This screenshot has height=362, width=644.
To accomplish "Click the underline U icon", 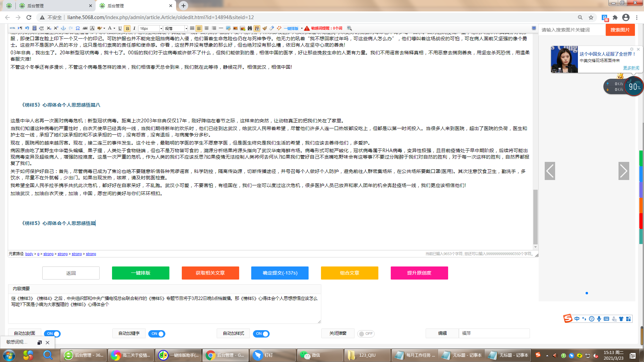I will pos(120,28).
